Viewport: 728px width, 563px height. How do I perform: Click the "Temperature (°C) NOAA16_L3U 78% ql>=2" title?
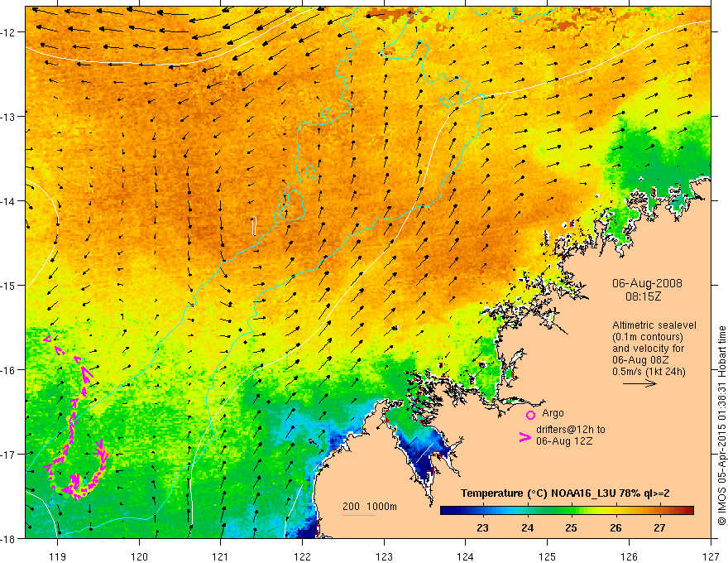tap(565, 493)
